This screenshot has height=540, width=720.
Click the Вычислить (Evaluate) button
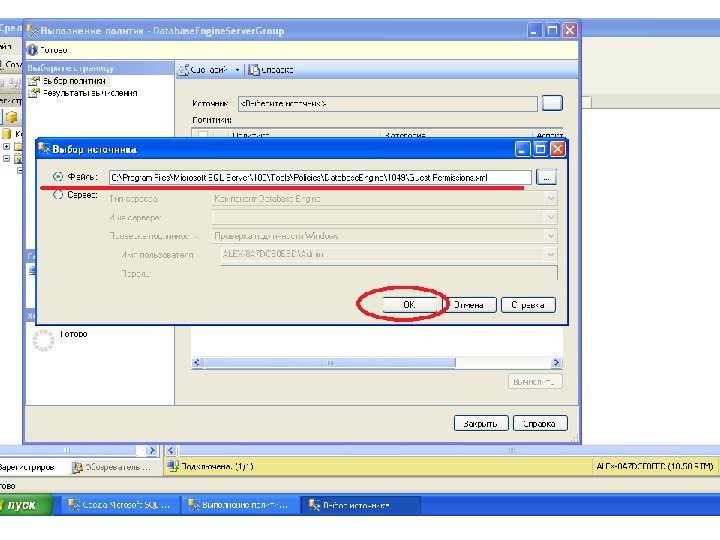coord(535,382)
